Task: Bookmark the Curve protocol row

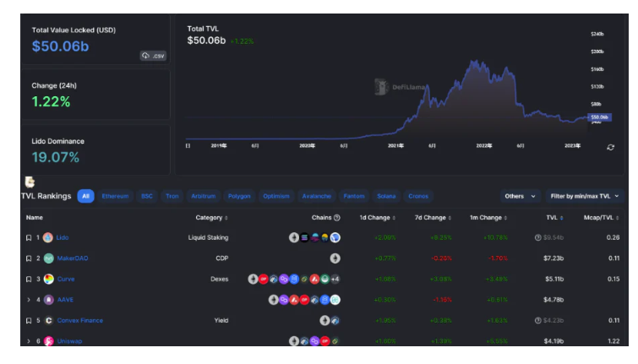Action: pos(29,279)
